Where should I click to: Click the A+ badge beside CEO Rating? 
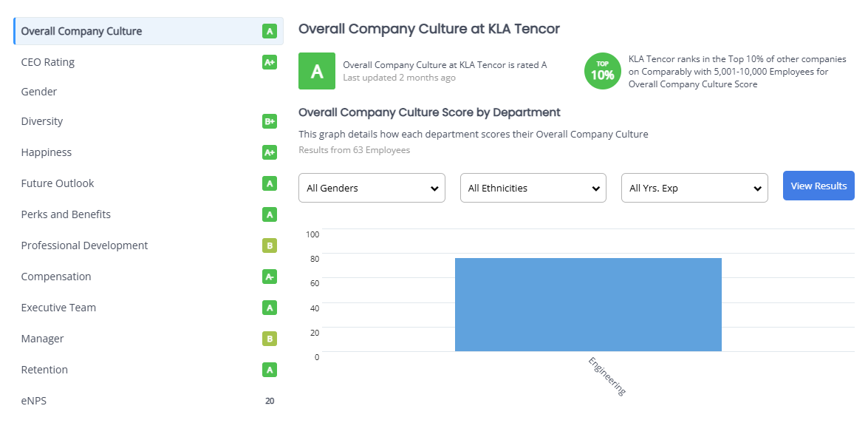click(x=270, y=62)
